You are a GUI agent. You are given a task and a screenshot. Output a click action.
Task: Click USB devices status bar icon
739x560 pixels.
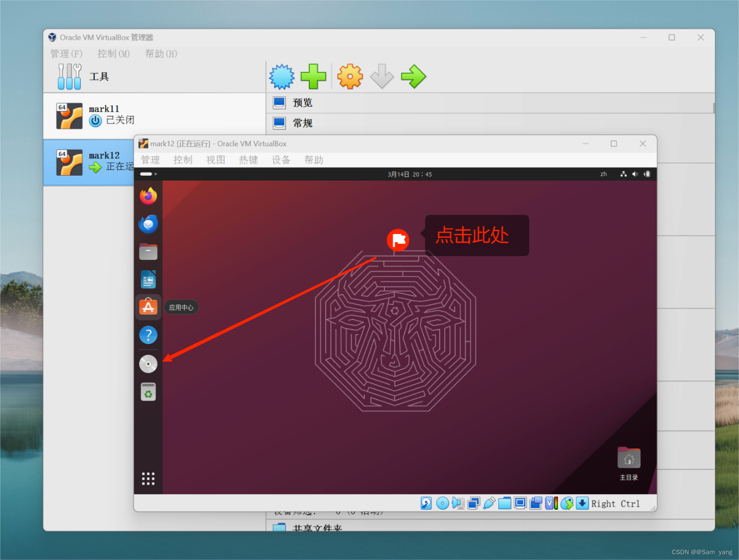489,503
